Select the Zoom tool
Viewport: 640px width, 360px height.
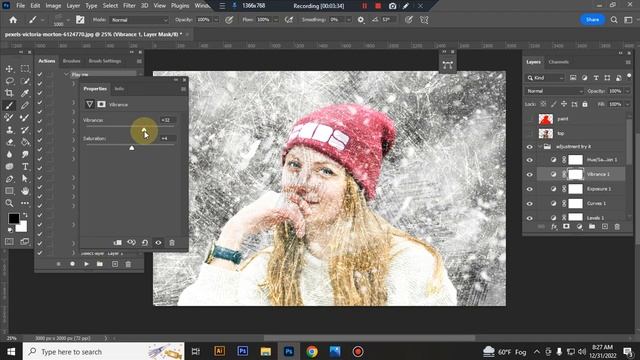click(x=9, y=203)
